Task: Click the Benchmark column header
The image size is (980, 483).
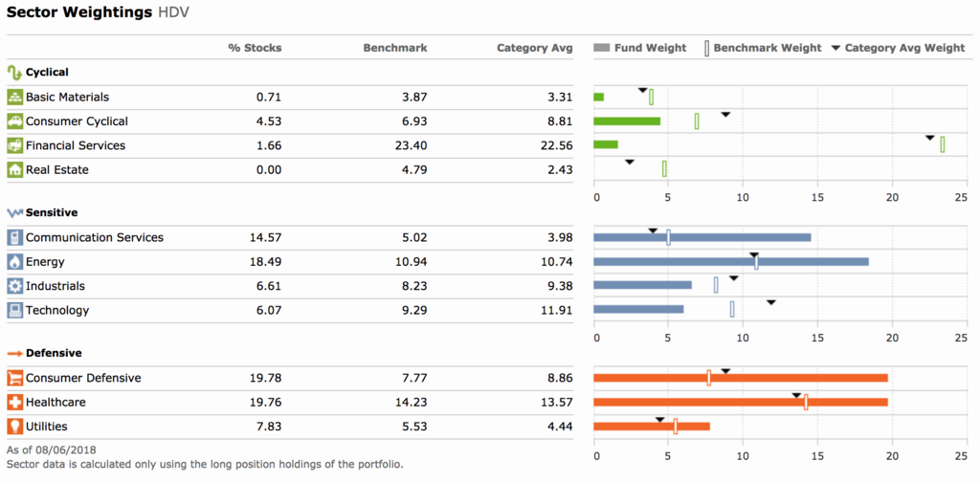Action: 395,48
